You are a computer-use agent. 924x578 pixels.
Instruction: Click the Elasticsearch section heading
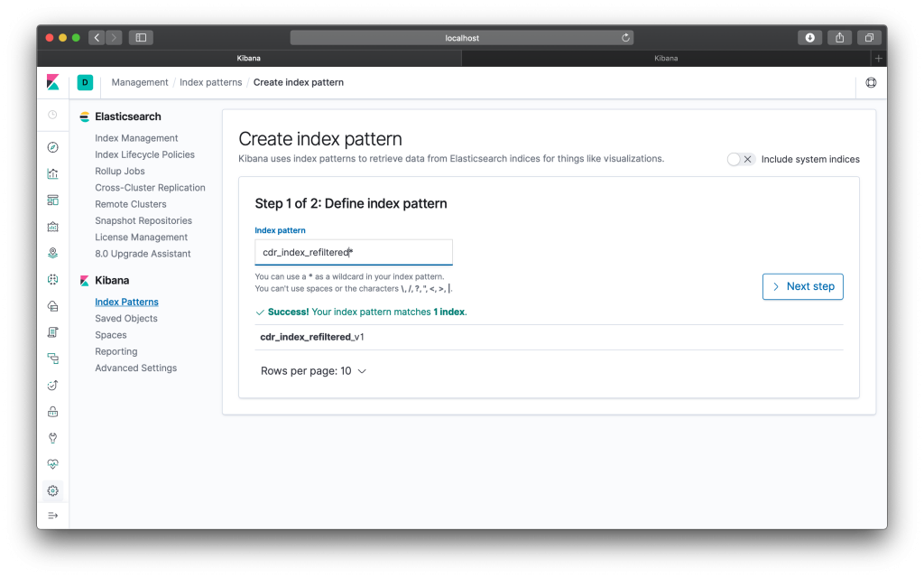click(128, 117)
